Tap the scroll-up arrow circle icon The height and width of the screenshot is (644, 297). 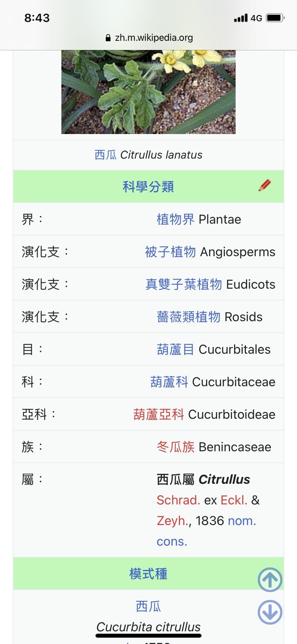pos(270,580)
